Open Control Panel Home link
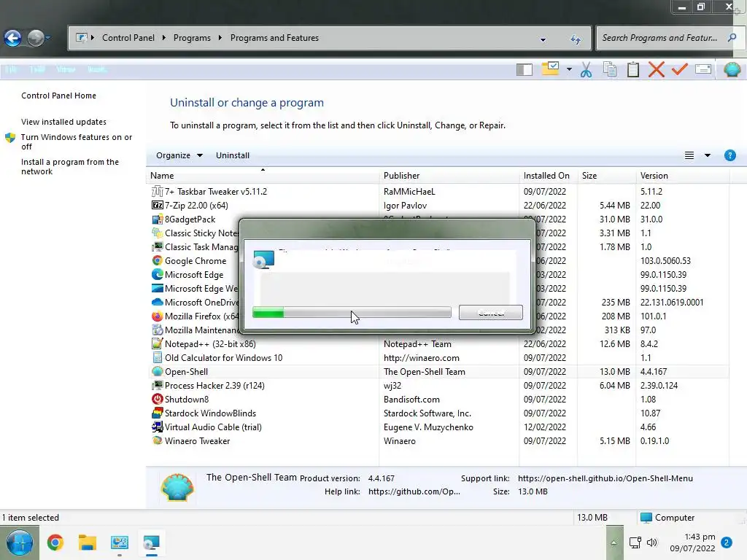 click(58, 96)
